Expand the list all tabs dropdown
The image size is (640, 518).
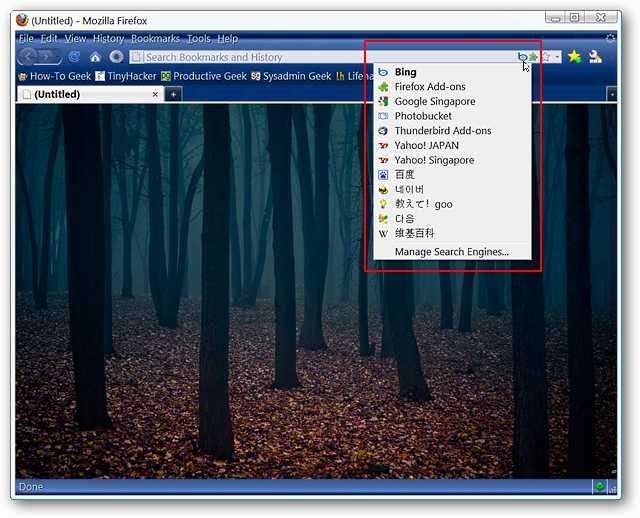[612, 94]
